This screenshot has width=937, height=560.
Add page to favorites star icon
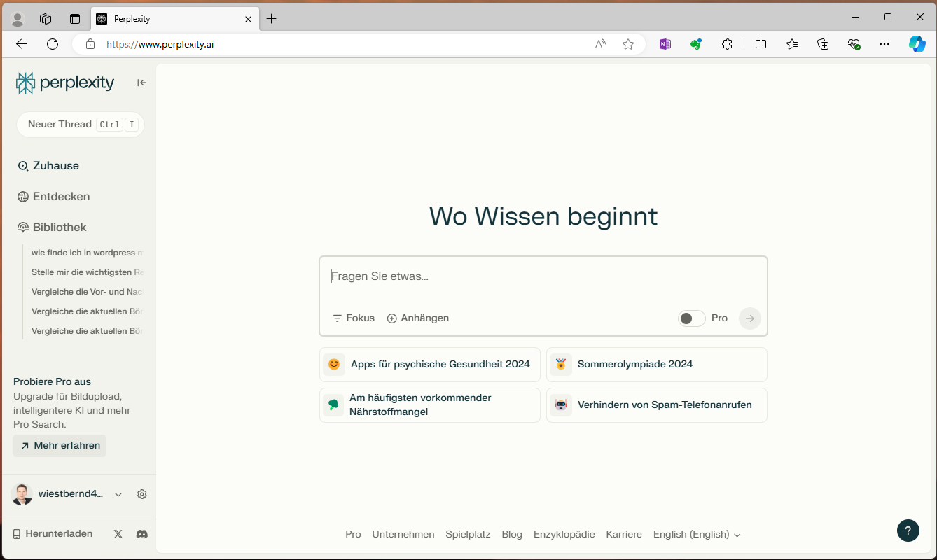point(628,44)
